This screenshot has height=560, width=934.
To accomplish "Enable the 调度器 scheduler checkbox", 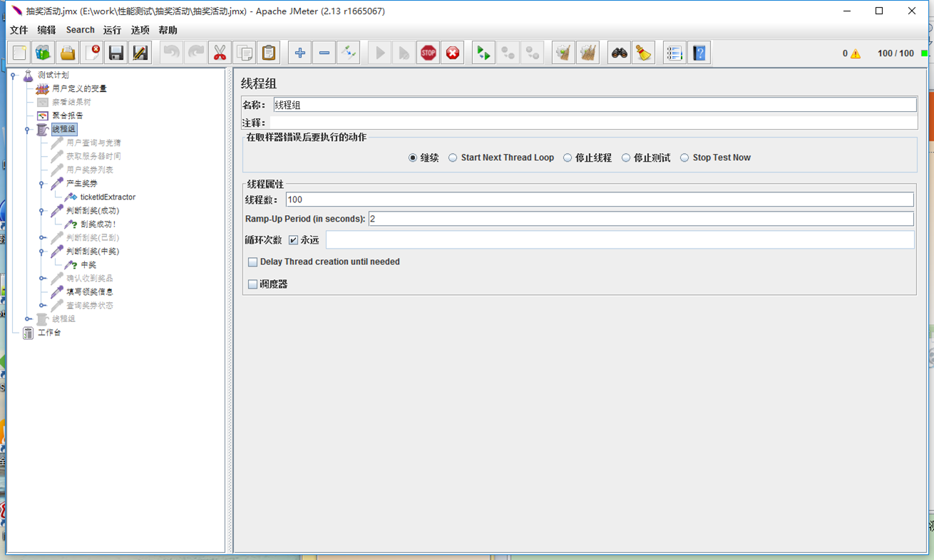I will pos(252,284).
